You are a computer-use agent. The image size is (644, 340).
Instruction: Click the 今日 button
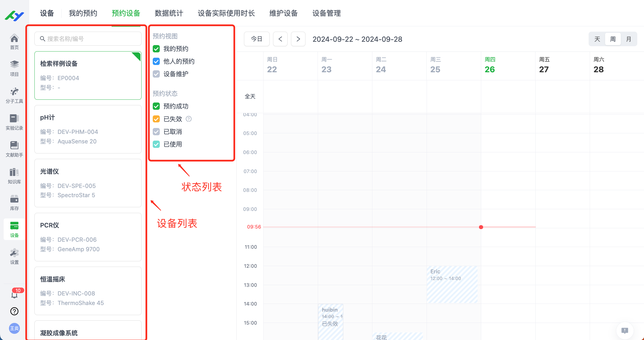pyautogui.click(x=256, y=39)
